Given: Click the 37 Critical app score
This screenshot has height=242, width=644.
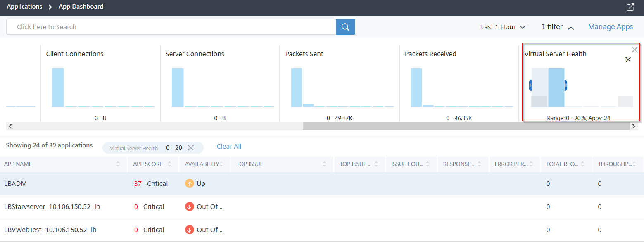Looking at the screenshot, I should tap(151, 184).
